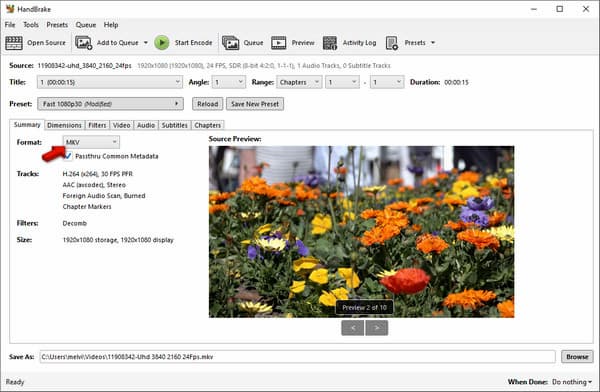
Task: Open the end chapter dropdown
Action: 387,82
